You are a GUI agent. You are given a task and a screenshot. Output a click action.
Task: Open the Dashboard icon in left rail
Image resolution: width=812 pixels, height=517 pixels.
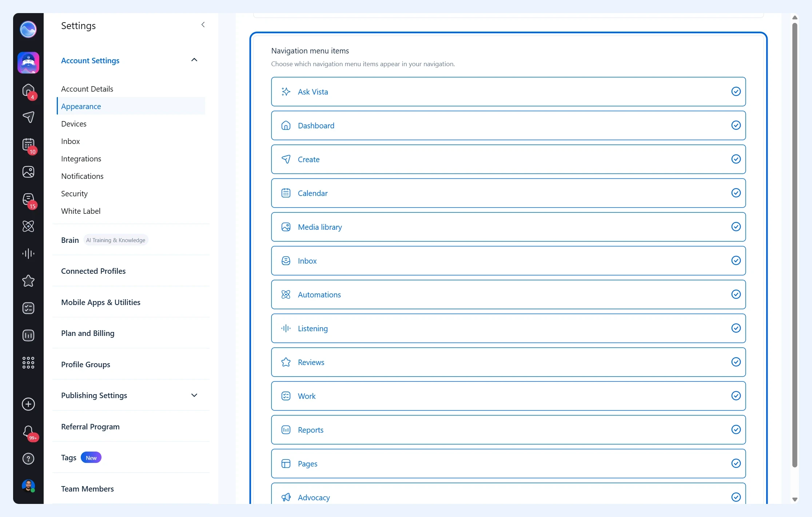28,90
